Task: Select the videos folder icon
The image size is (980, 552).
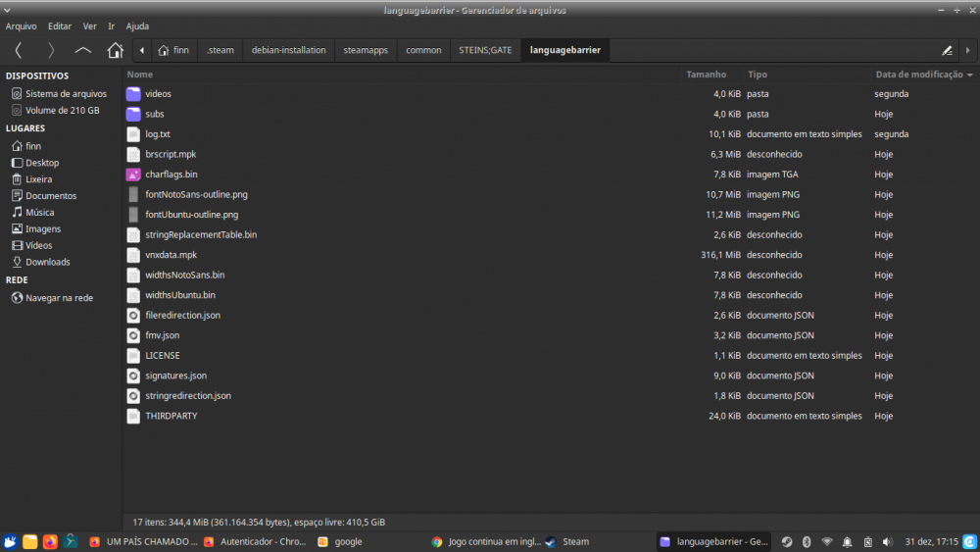Action: [x=133, y=94]
